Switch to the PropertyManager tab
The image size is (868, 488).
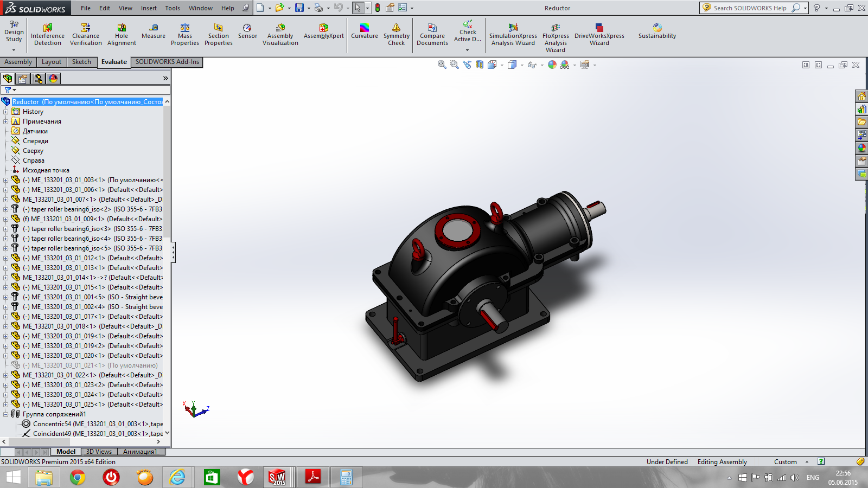pos(23,79)
